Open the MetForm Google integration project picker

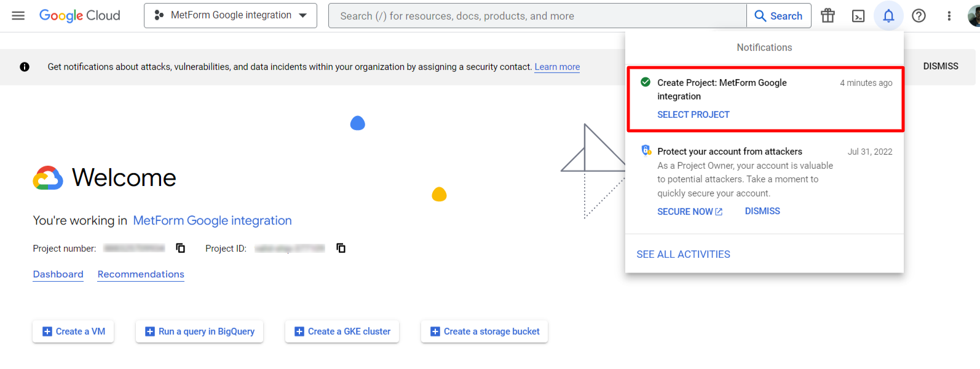click(231, 15)
